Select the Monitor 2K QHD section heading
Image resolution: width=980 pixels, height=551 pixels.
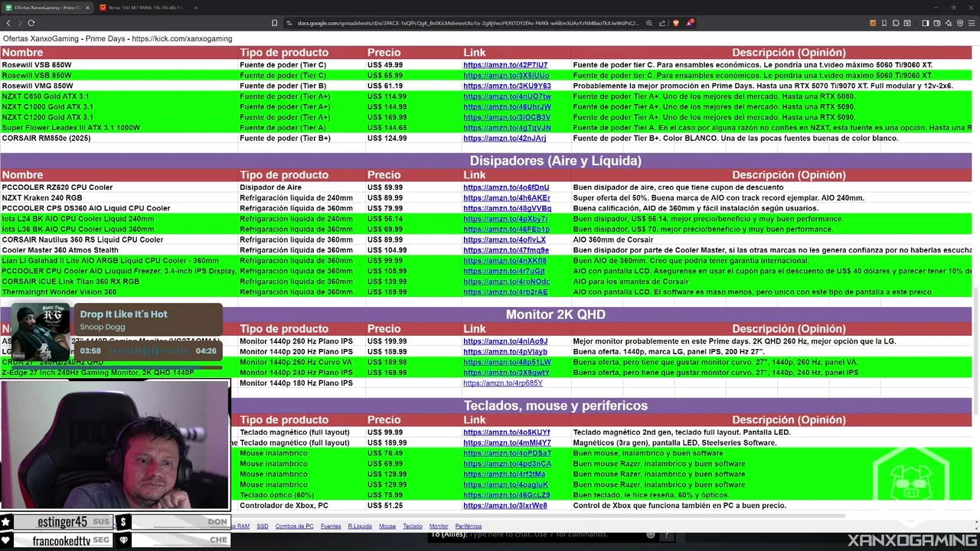point(555,315)
